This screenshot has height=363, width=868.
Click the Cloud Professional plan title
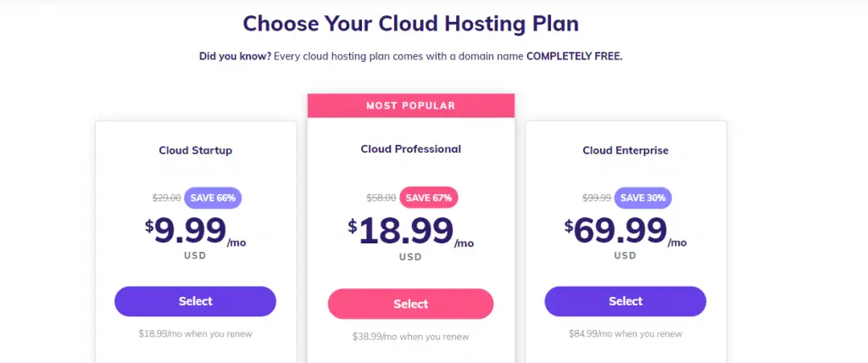coord(411,148)
